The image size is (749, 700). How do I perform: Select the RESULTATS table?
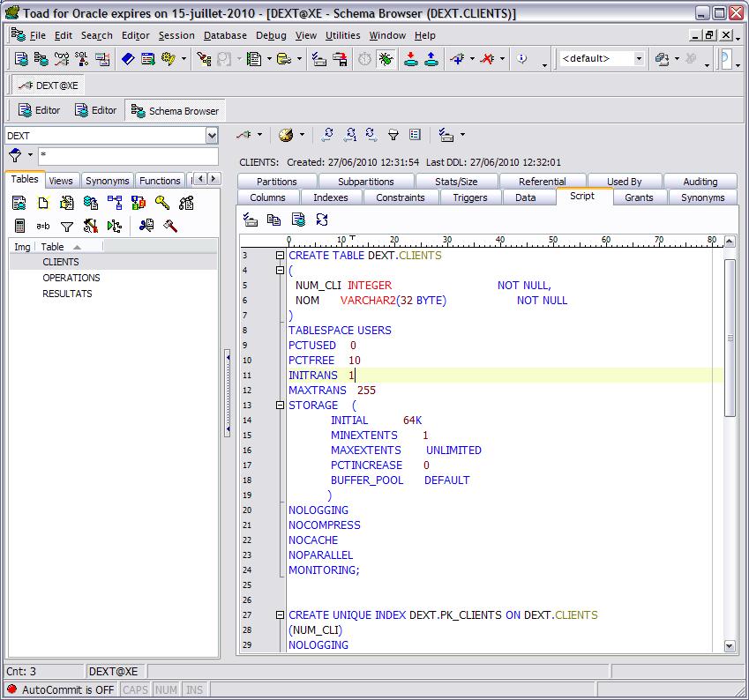pos(67,294)
